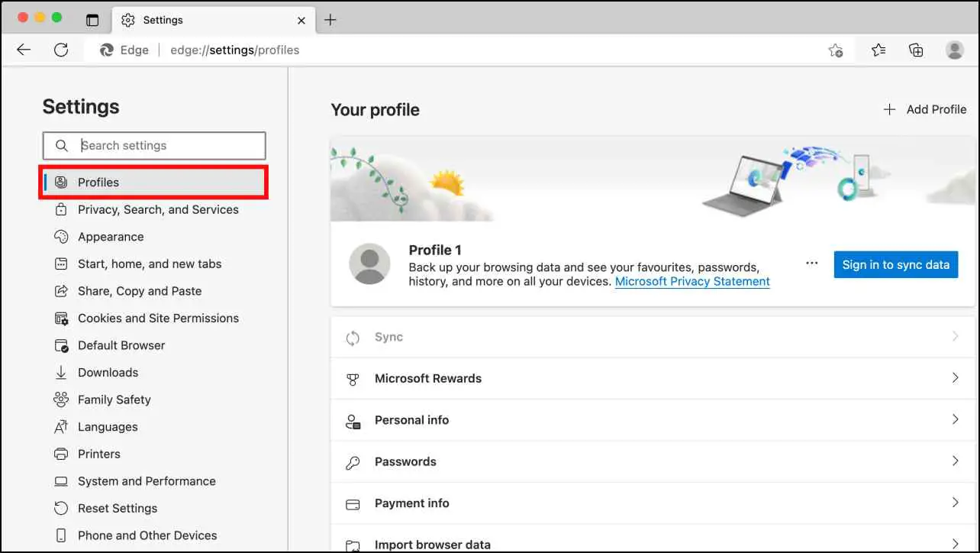
Task: Open Reset Settings section
Action: (x=154, y=508)
